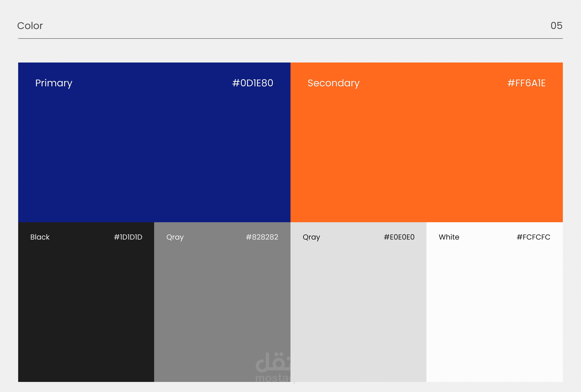This screenshot has height=392, width=581.
Task: Click the '#1D1D1D' hex code
Action: pos(128,237)
